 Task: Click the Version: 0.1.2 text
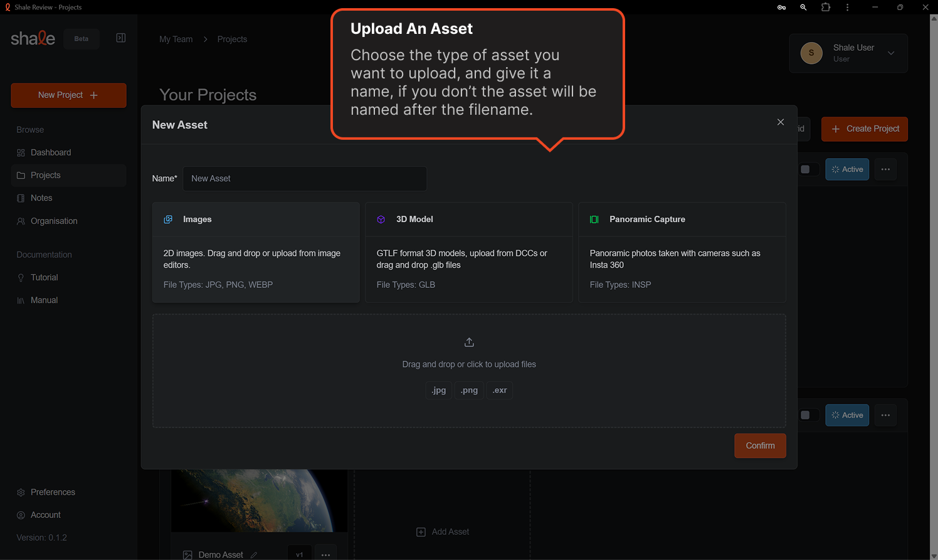coord(42,537)
